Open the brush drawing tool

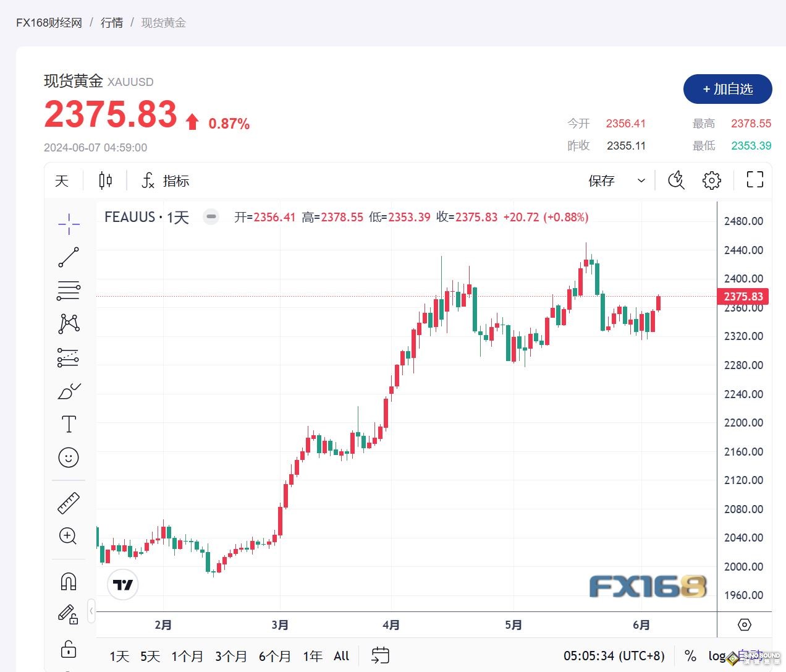[68, 391]
